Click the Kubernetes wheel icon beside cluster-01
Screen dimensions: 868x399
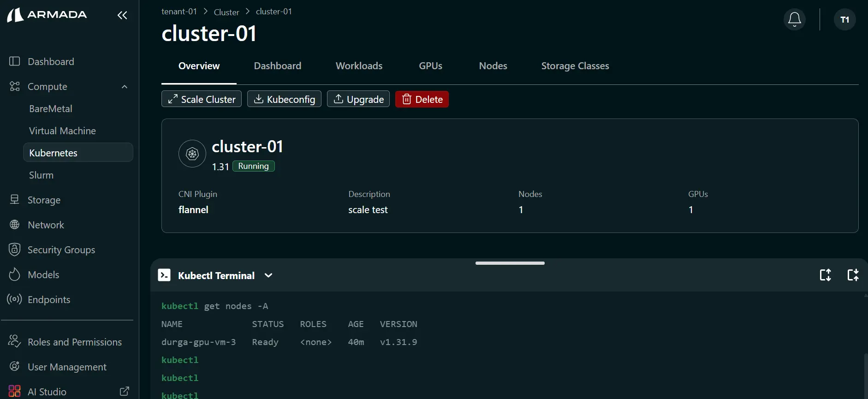(x=192, y=154)
